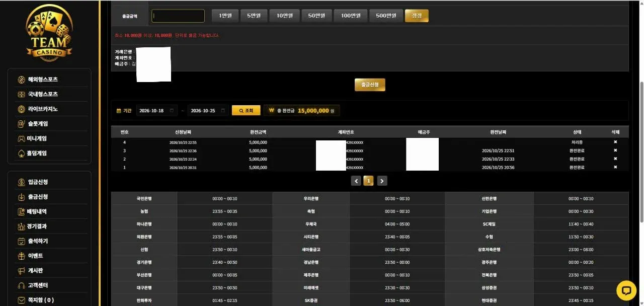Delete withdrawal request number 3
Screen dimensions: 644x306
point(615,150)
